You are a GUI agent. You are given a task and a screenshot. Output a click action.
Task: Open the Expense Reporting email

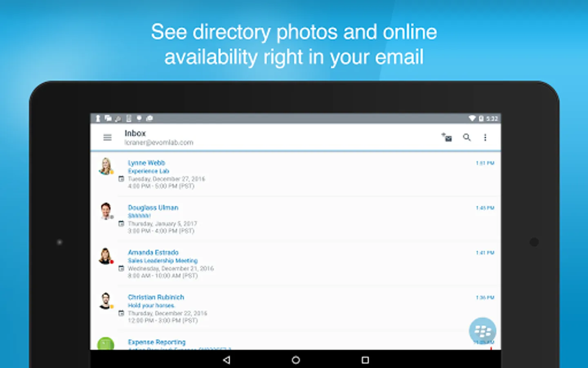coord(296,341)
